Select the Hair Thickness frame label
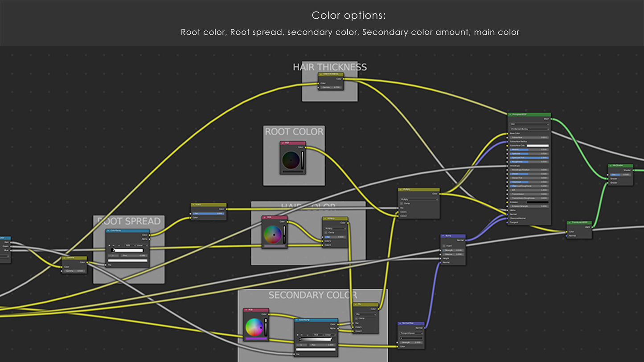Screen dimensions: 644x362 pos(329,67)
